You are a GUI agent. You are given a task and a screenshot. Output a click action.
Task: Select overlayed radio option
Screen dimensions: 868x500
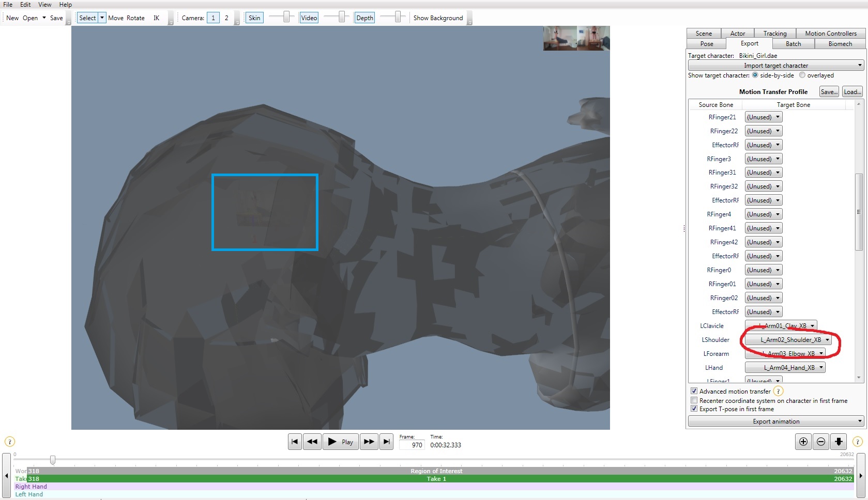point(802,75)
